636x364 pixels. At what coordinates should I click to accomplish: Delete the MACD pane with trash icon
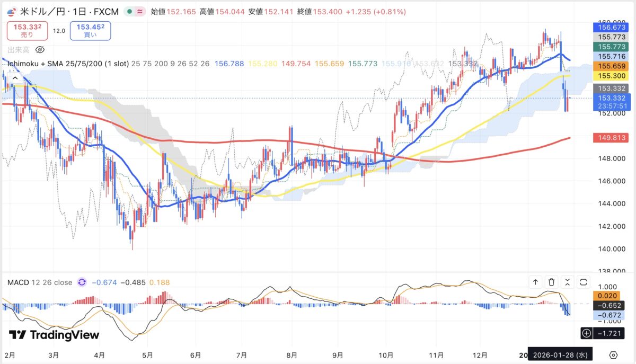tap(552, 282)
